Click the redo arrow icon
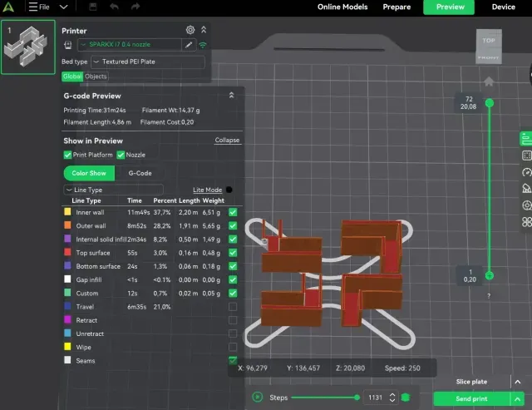The height and width of the screenshot is (410, 532). 135,7
